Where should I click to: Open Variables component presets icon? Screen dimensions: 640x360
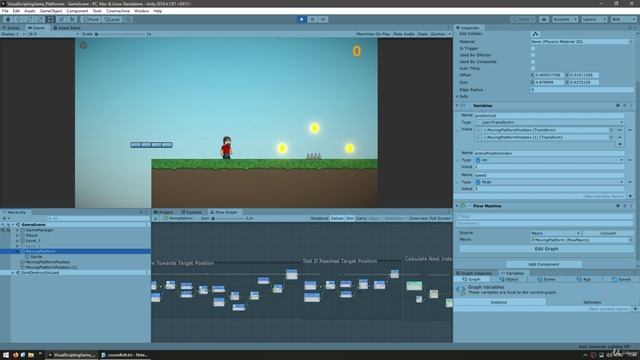[624, 105]
